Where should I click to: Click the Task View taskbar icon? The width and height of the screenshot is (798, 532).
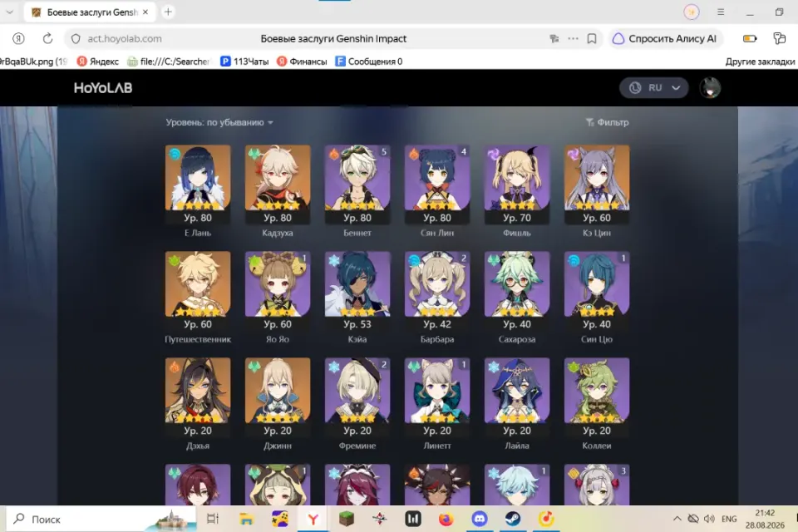click(x=213, y=519)
